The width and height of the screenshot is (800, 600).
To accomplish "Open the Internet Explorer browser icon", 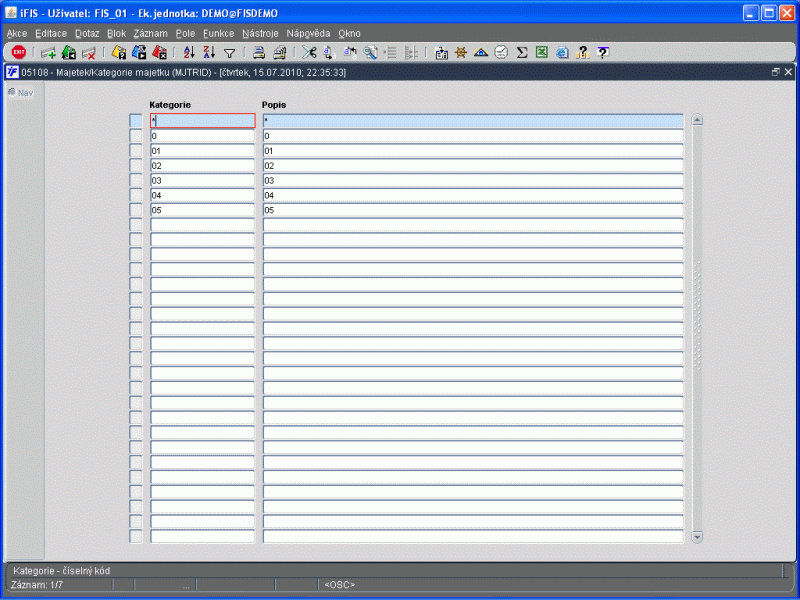I will 562,52.
